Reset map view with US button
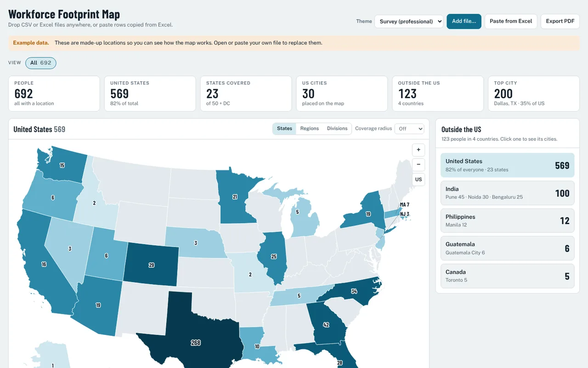This screenshot has height=368, width=588. [418, 179]
